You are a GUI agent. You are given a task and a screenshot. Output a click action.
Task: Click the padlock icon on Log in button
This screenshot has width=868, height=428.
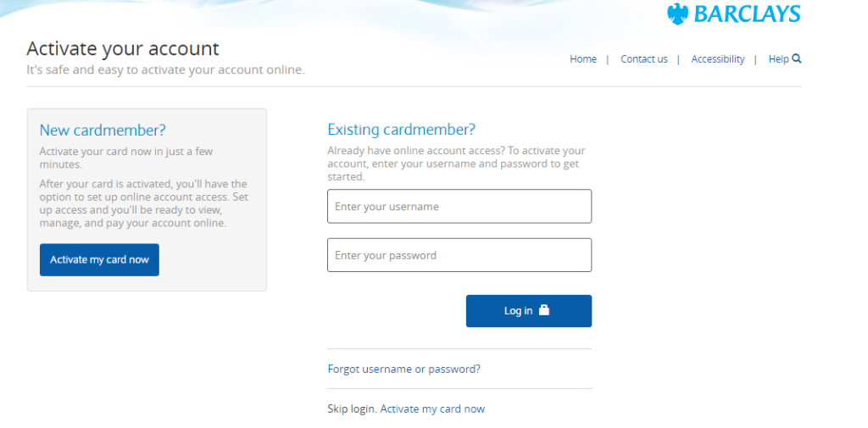click(544, 310)
